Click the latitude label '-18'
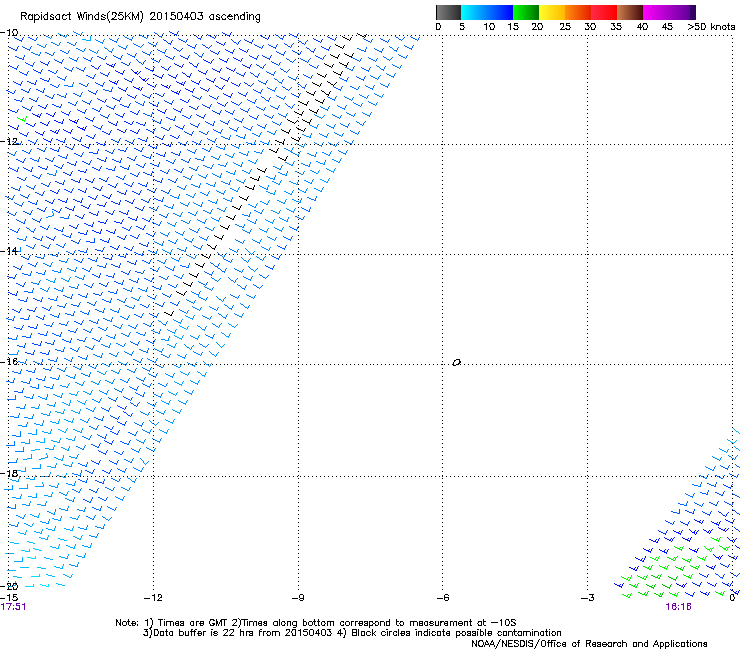This screenshot has height=650, width=740. click(x=9, y=473)
